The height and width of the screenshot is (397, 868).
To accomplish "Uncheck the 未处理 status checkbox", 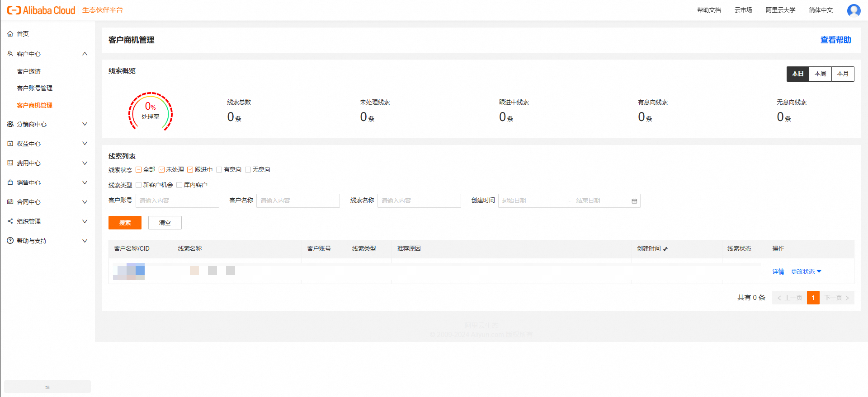I will point(161,170).
